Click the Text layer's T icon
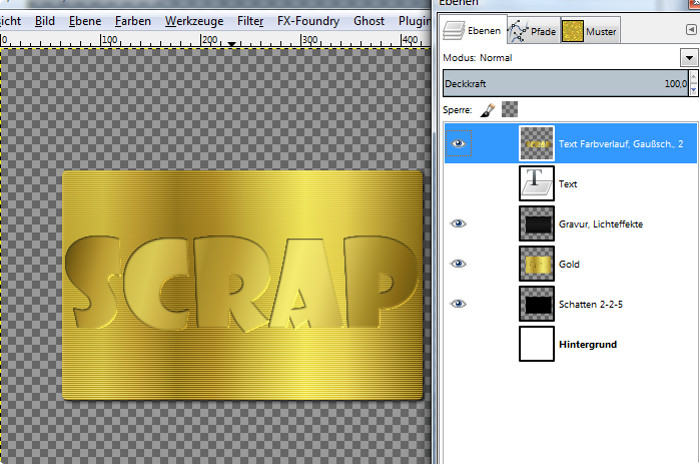 click(539, 184)
